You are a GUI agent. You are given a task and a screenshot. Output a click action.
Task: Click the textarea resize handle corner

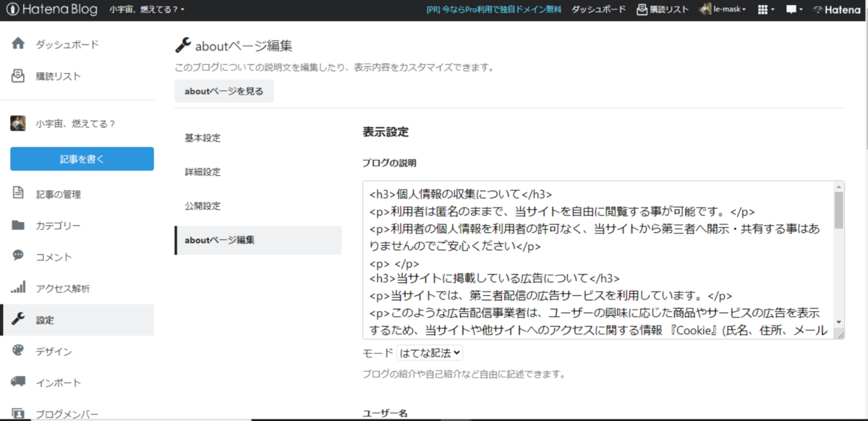click(x=839, y=334)
